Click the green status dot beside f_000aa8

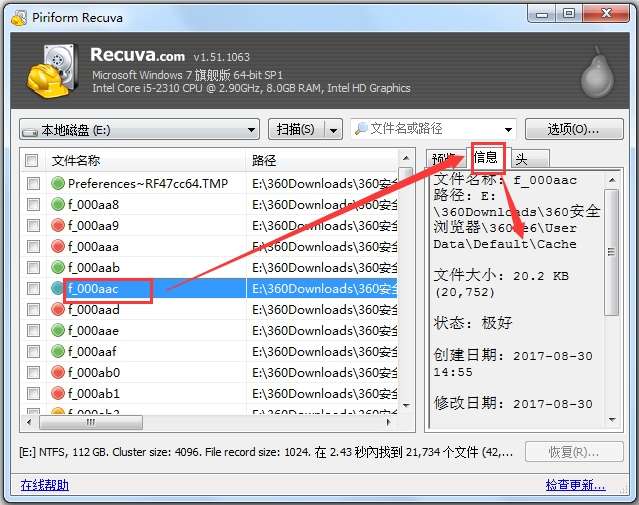pos(58,204)
